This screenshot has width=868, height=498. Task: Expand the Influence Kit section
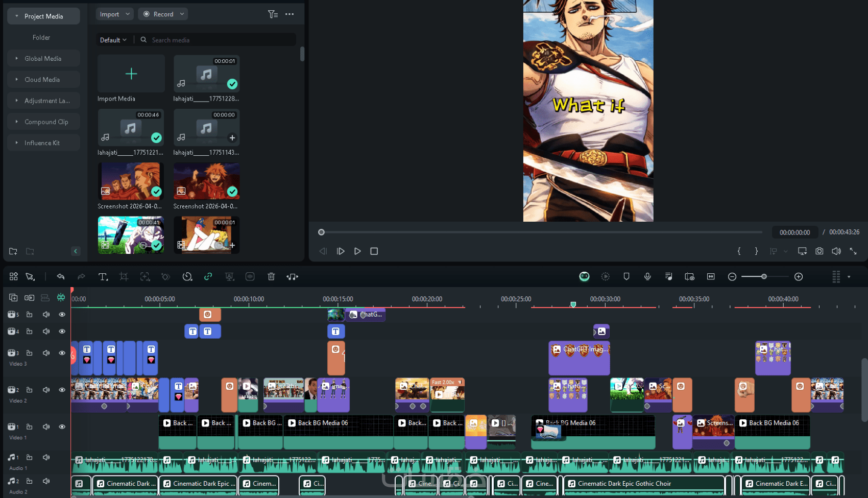click(17, 143)
